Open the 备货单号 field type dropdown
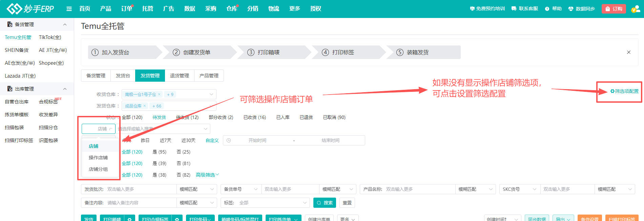 point(241,189)
